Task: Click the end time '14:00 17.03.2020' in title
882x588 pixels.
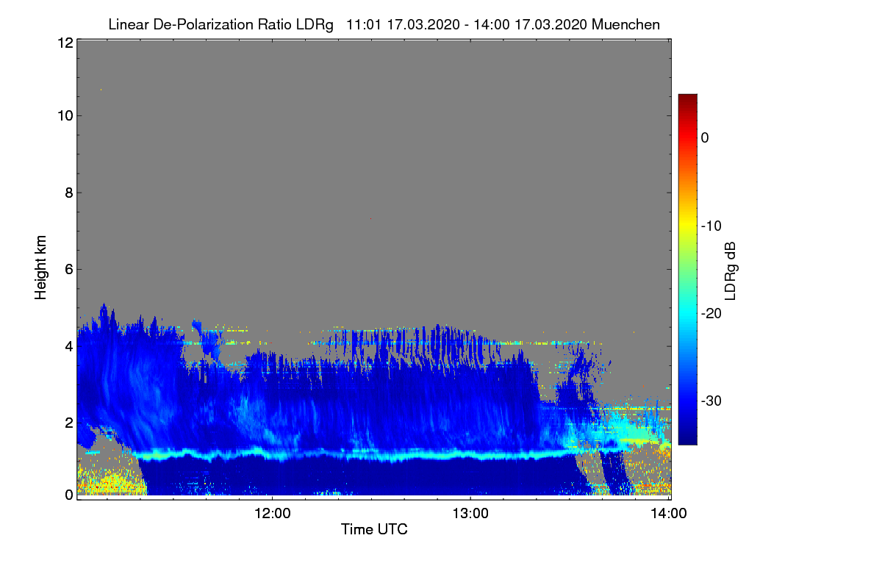Action: coord(529,24)
